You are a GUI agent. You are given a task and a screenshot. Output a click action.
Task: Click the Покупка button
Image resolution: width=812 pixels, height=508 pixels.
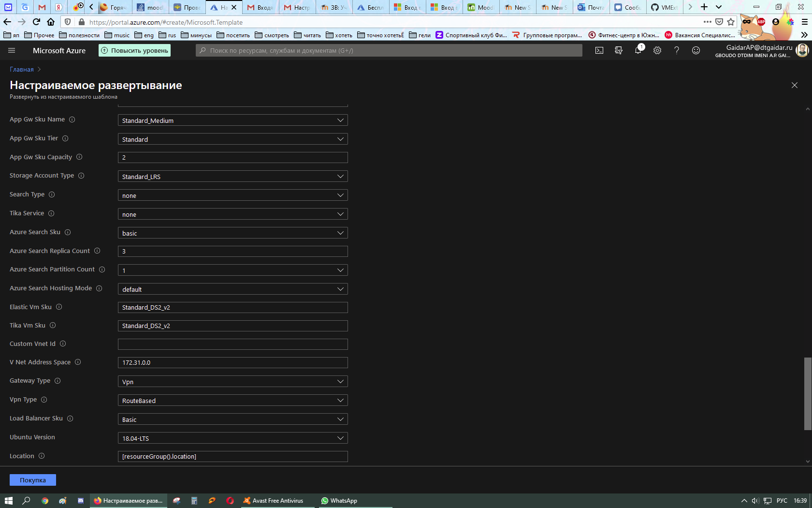point(32,480)
